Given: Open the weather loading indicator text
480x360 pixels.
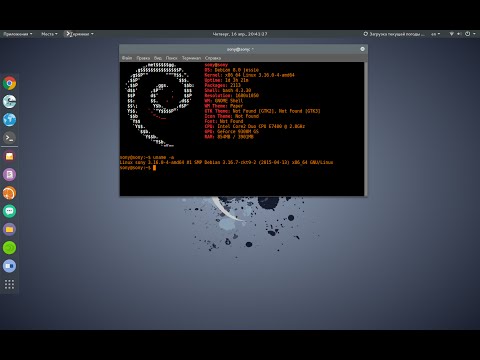Looking at the screenshot, I should point(397,34).
